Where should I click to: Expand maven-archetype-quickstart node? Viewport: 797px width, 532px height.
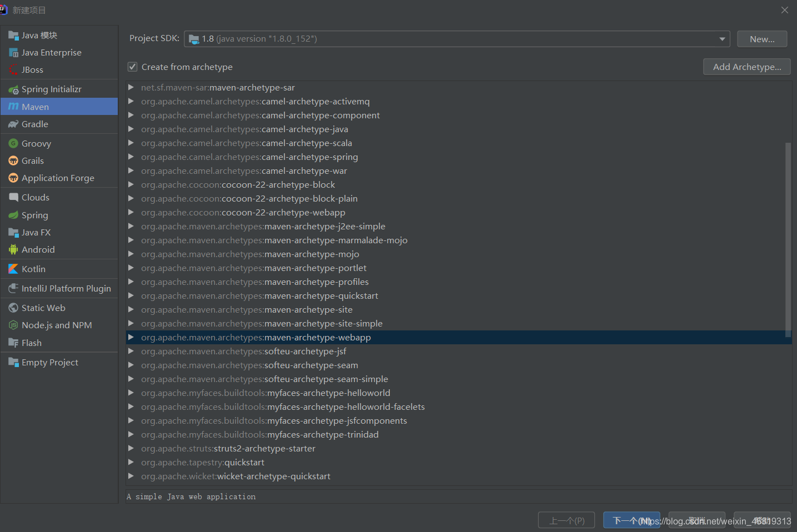pos(131,295)
